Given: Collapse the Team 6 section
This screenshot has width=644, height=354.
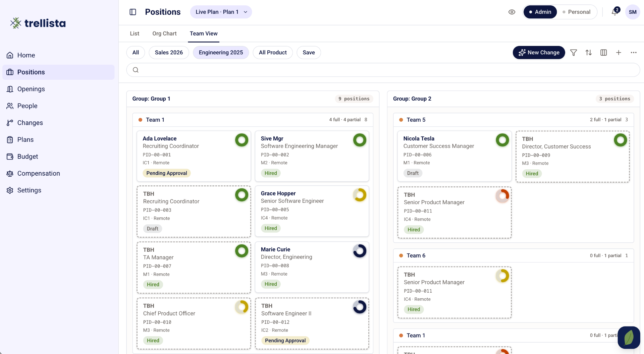Looking at the screenshot, I should click(x=514, y=255).
